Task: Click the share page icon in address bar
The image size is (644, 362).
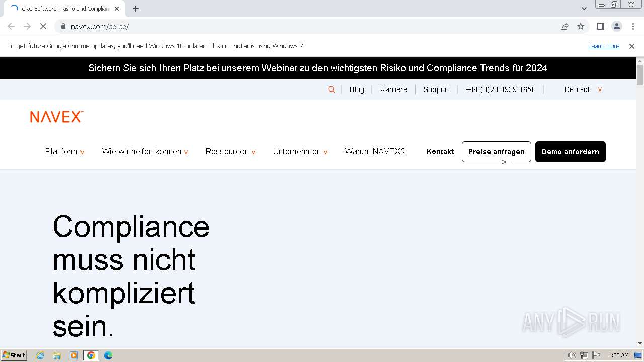Action: click(x=565, y=26)
